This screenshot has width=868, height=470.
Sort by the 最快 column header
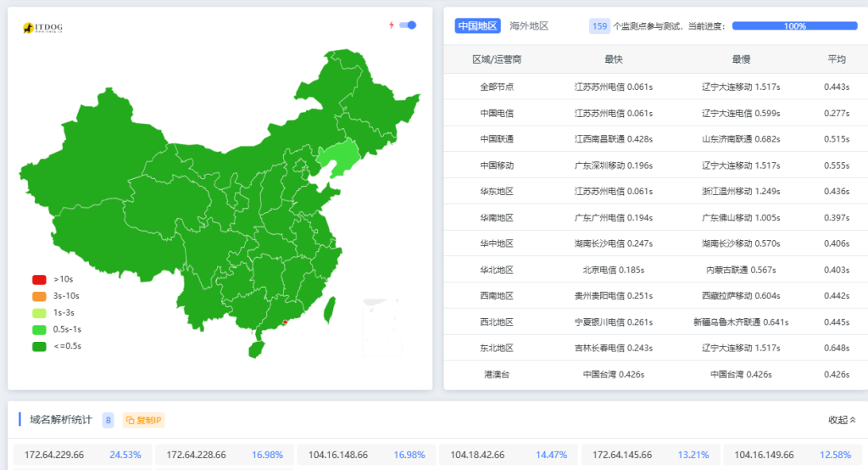coord(613,59)
